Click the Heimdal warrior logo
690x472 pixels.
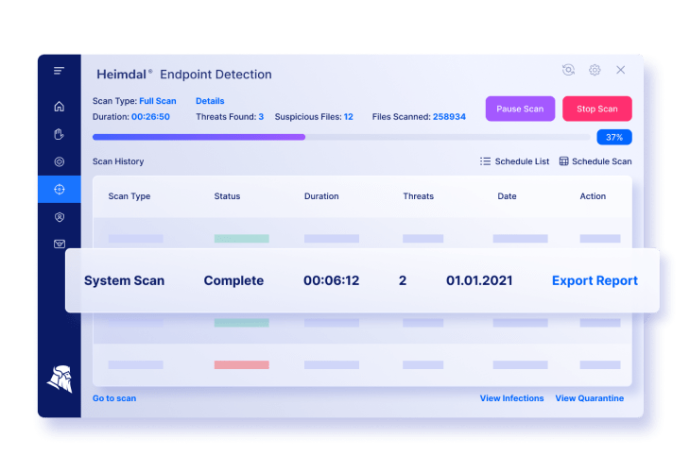pyautogui.click(x=60, y=379)
